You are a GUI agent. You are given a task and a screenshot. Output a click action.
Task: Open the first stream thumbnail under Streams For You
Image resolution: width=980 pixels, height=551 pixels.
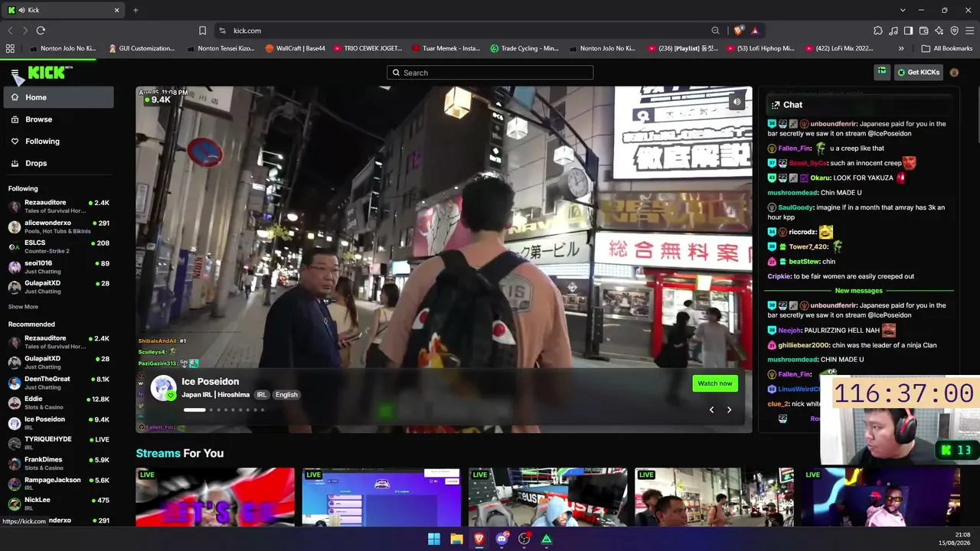click(215, 497)
